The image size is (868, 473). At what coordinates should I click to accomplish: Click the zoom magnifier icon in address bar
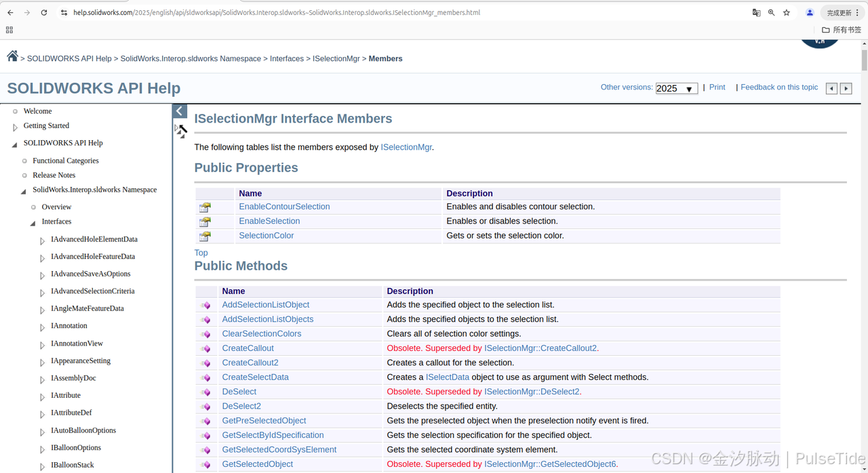coord(771,12)
